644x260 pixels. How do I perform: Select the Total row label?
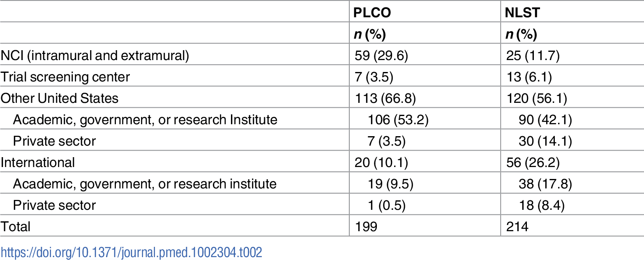pyautogui.click(x=16, y=227)
